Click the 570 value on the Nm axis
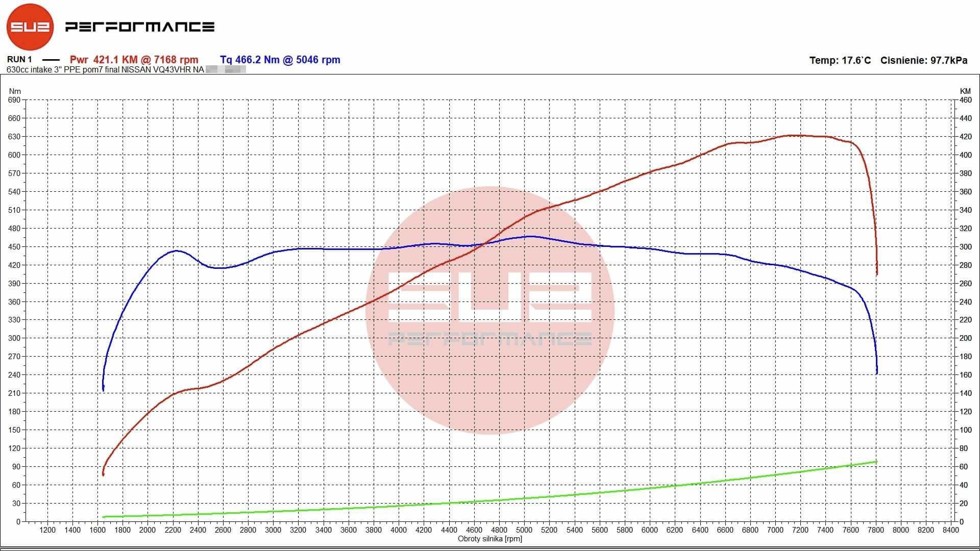The width and height of the screenshot is (980, 551). tap(14, 173)
